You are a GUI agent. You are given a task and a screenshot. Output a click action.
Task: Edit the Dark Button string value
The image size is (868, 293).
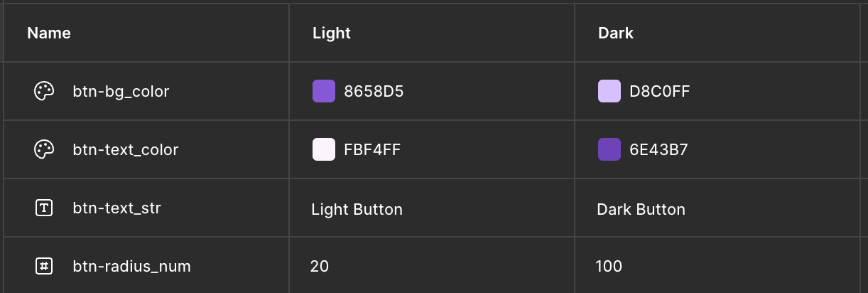coord(641,209)
